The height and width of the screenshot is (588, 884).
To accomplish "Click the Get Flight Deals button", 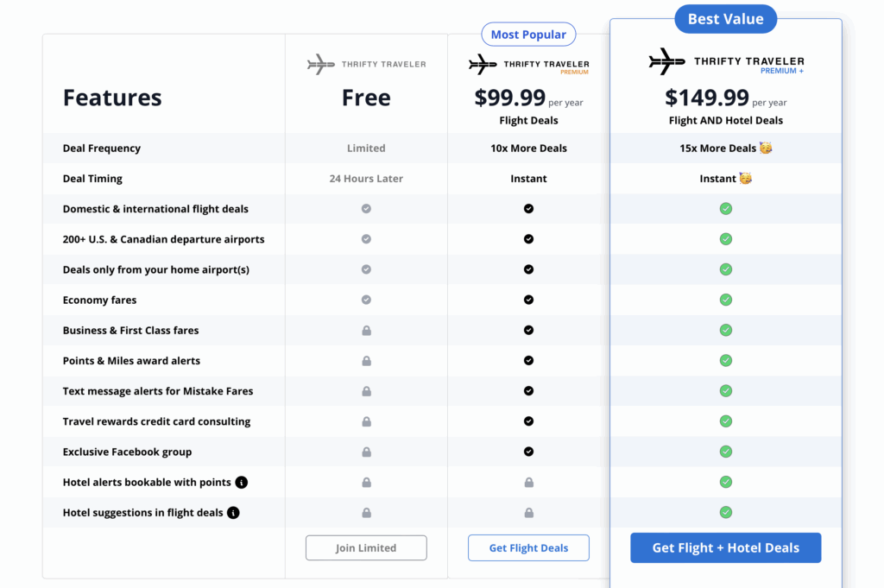I will click(528, 547).
